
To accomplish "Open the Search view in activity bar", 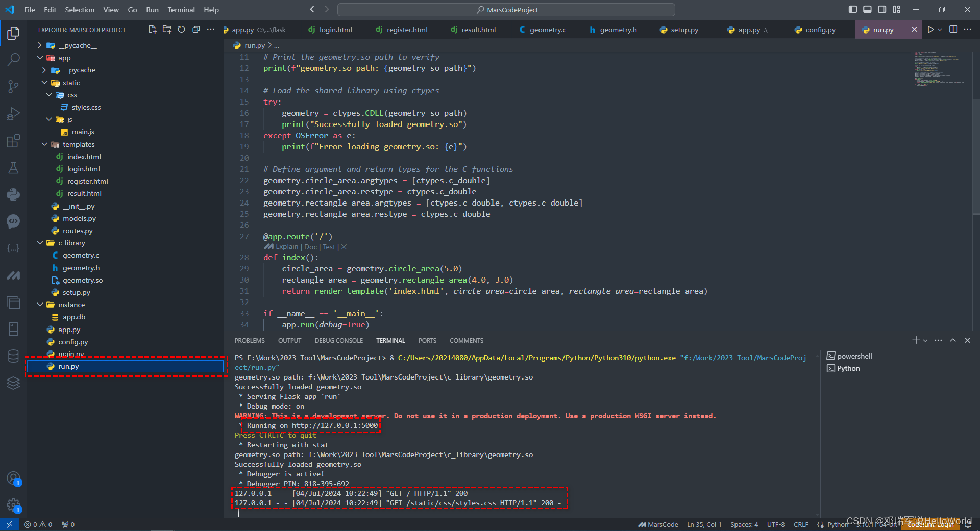I will (x=13, y=60).
